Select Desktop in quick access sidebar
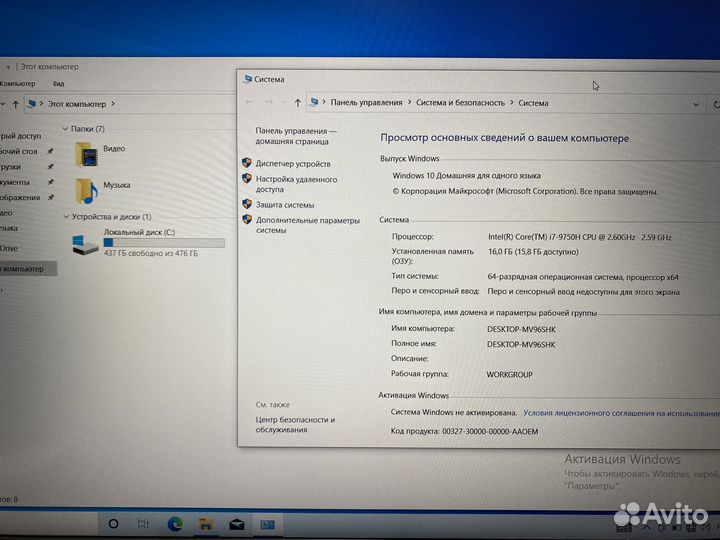 pyautogui.click(x=19, y=151)
